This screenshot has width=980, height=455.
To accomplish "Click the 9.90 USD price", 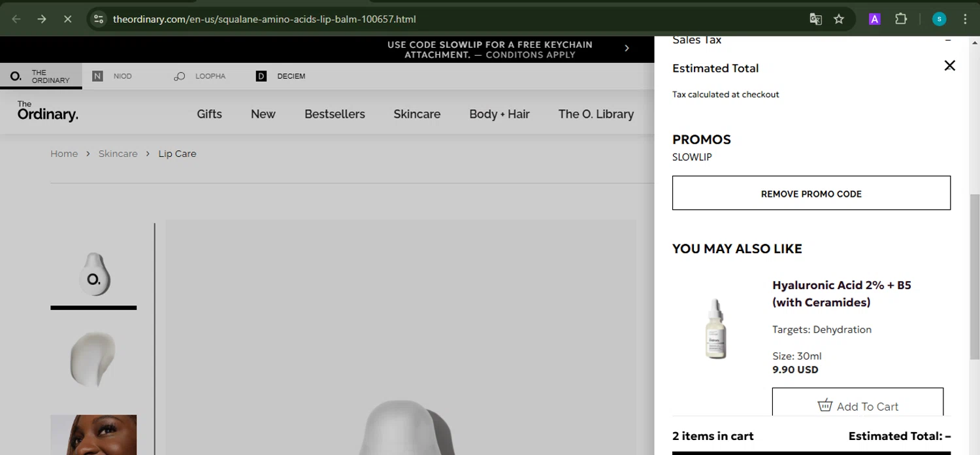I will [795, 369].
